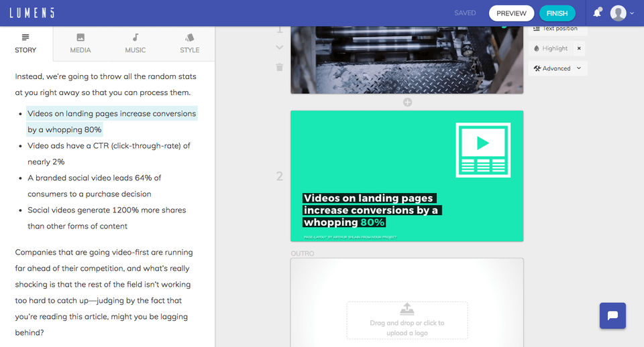644x347 pixels.
Task: Click the upload logo icon in outro
Action: (x=407, y=308)
